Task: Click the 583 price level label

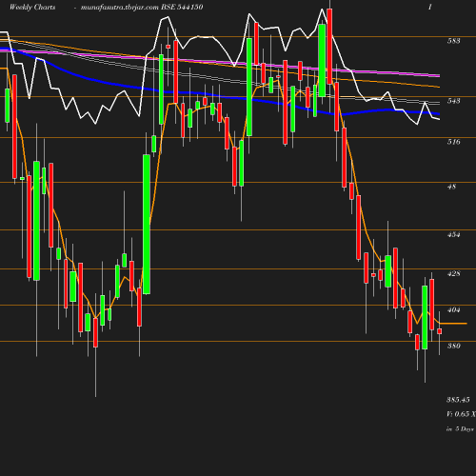Action: [x=453, y=41]
